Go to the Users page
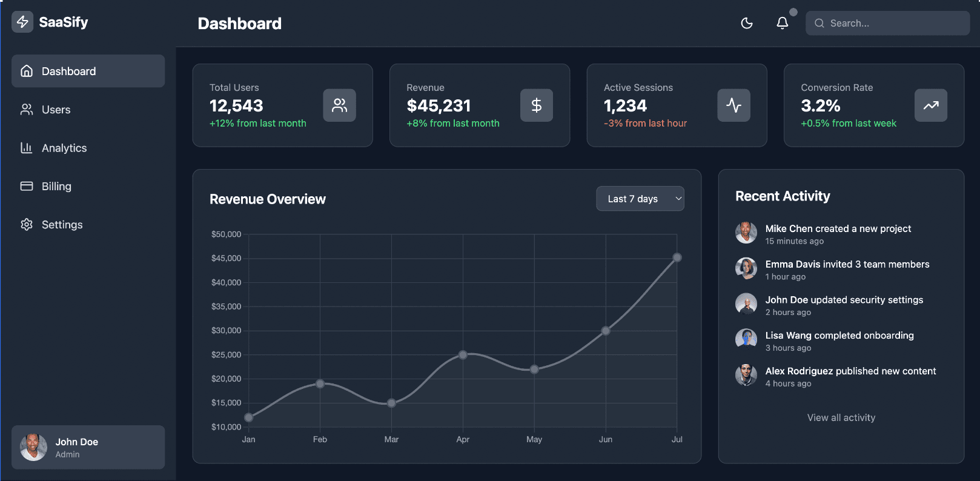Screen dimensions: 980x481 tap(56, 110)
